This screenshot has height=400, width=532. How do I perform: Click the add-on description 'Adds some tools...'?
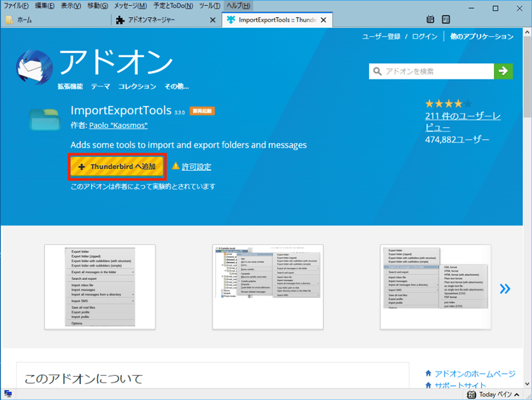coord(189,145)
